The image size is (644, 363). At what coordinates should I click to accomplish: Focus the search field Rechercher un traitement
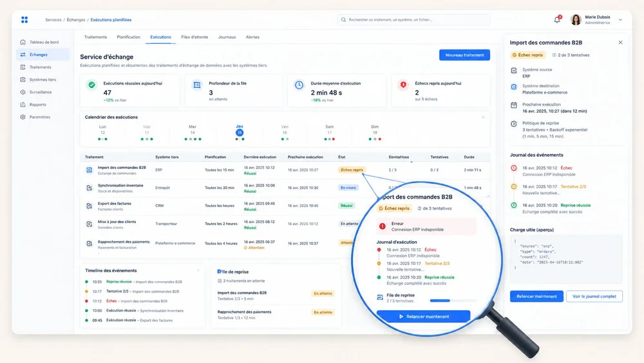(x=413, y=20)
